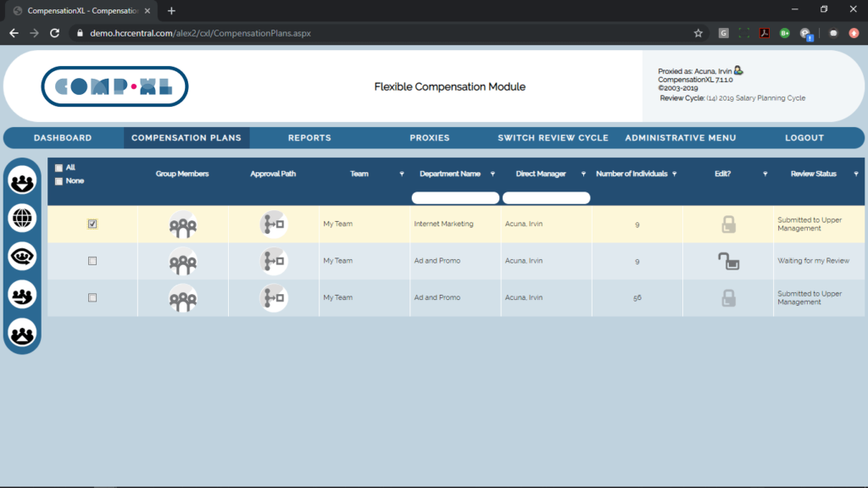Open the Direct Manager filter dropdown

582,173
